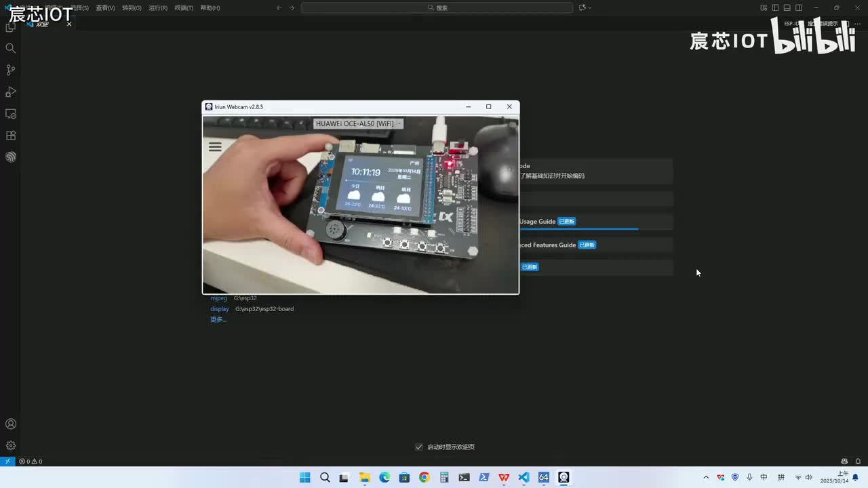This screenshot has height=488, width=868.
Task: Show hidden system tray icons
Action: coord(706,477)
